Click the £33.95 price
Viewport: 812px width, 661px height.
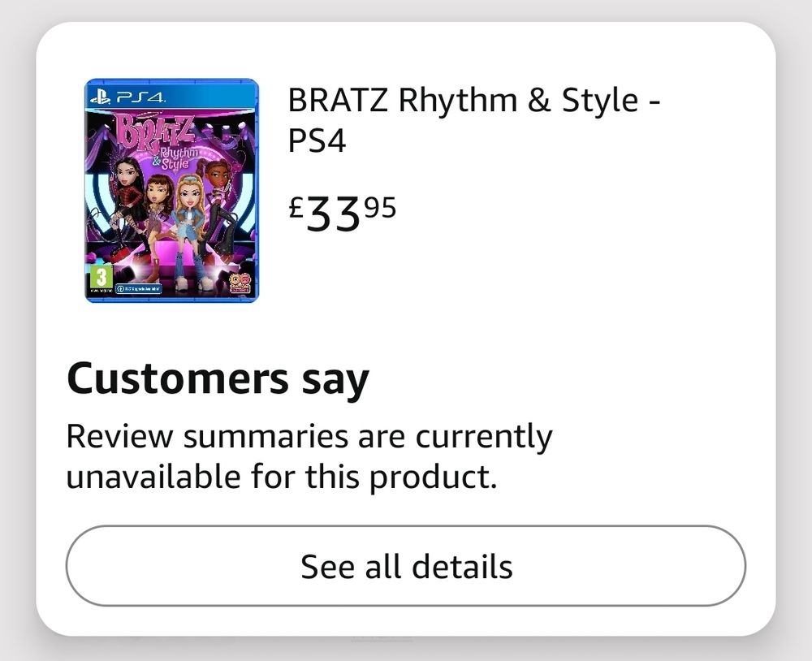pyautogui.click(x=343, y=213)
